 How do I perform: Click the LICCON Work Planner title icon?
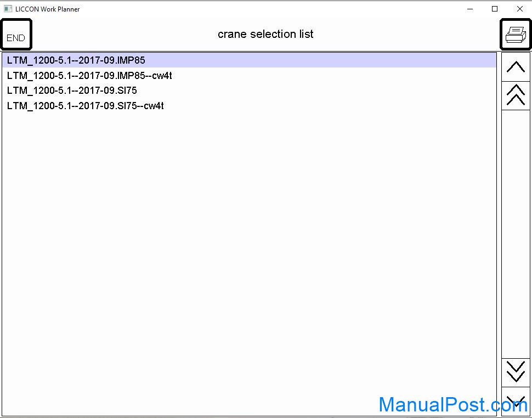click(8, 9)
